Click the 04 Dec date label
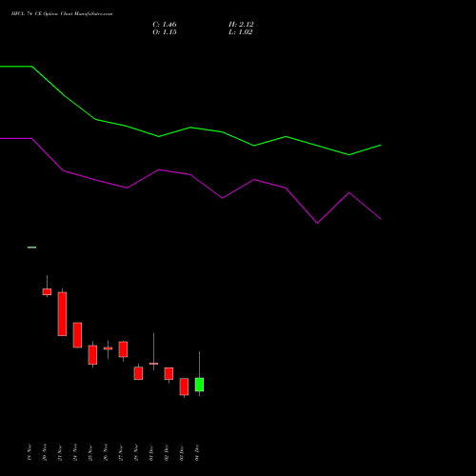 point(197,452)
